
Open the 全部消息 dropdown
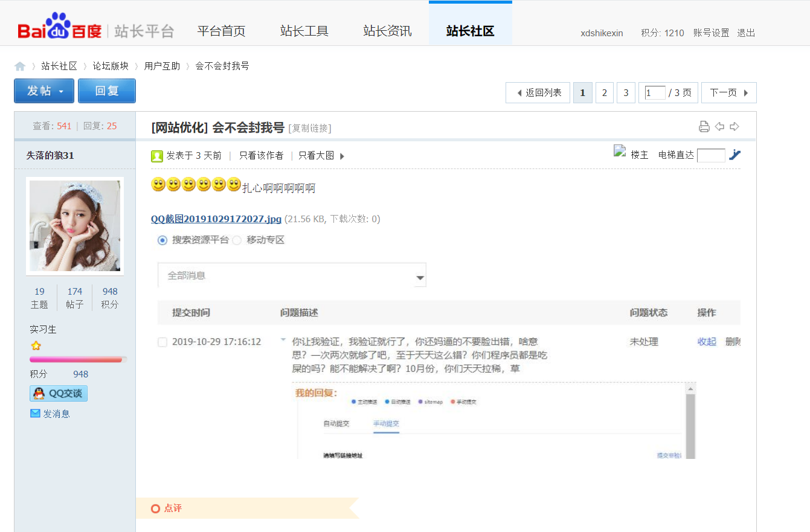419,277
